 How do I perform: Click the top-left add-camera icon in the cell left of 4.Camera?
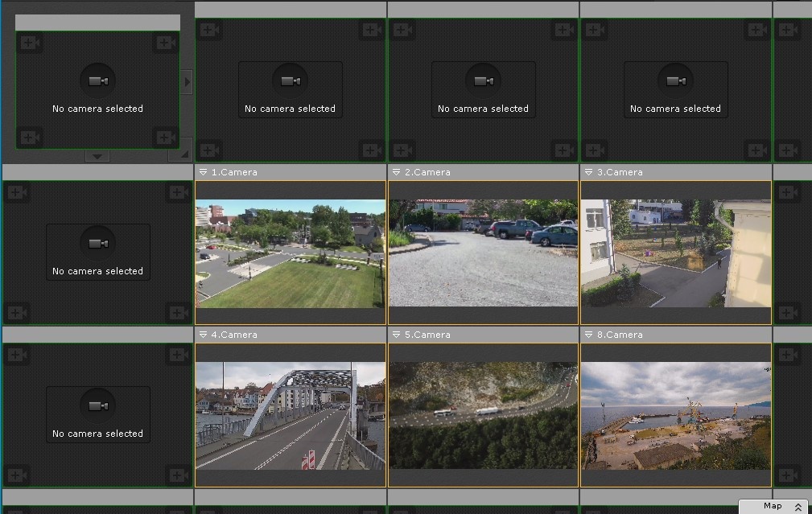pyautogui.click(x=17, y=354)
